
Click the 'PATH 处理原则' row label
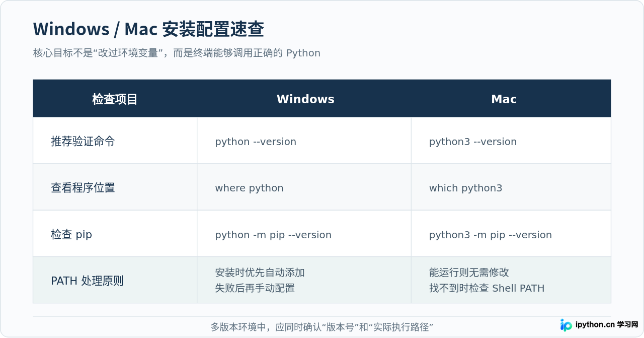87,281
